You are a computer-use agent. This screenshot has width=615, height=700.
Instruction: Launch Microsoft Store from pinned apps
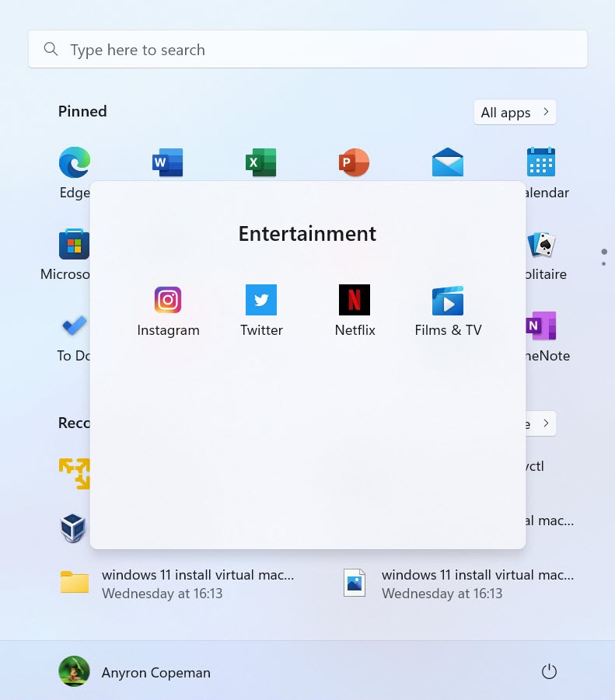(74, 244)
